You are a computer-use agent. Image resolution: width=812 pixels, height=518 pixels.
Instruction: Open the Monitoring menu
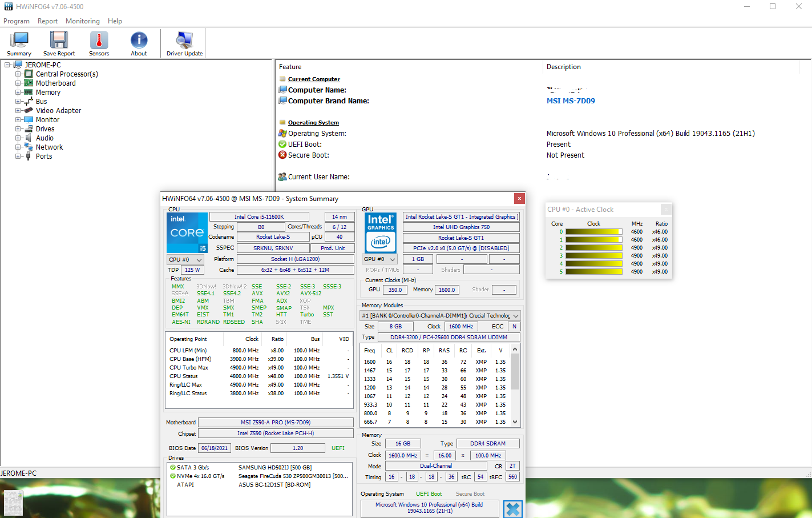tap(82, 21)
